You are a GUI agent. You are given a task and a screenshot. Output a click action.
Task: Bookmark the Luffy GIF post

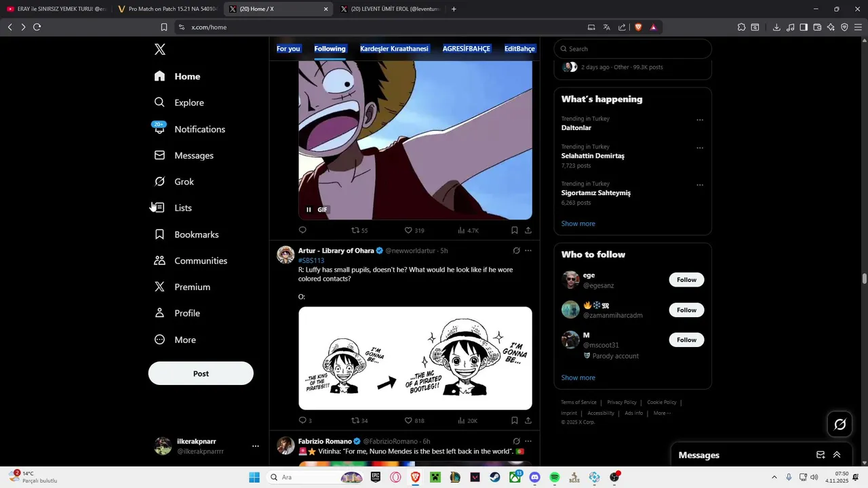click(x=515, y=230)
